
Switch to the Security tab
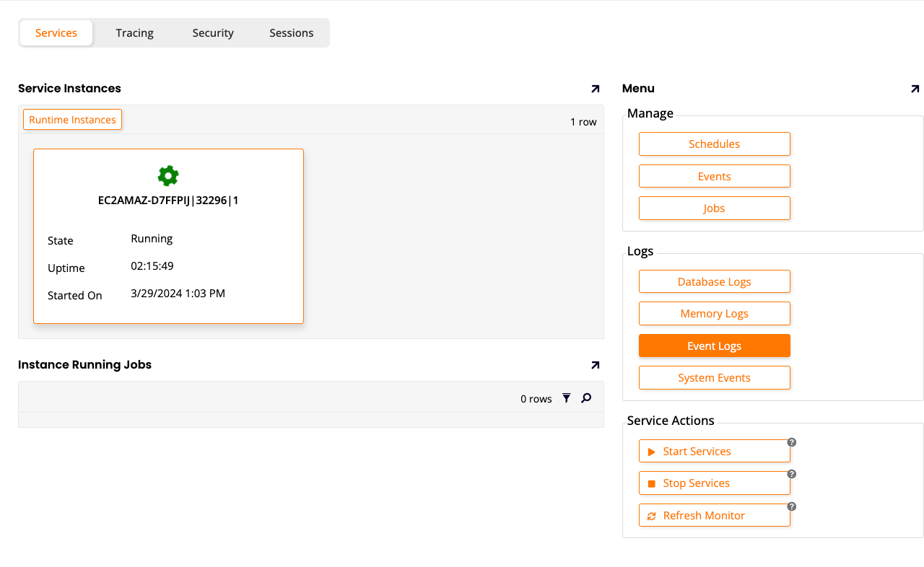point(213,33)
